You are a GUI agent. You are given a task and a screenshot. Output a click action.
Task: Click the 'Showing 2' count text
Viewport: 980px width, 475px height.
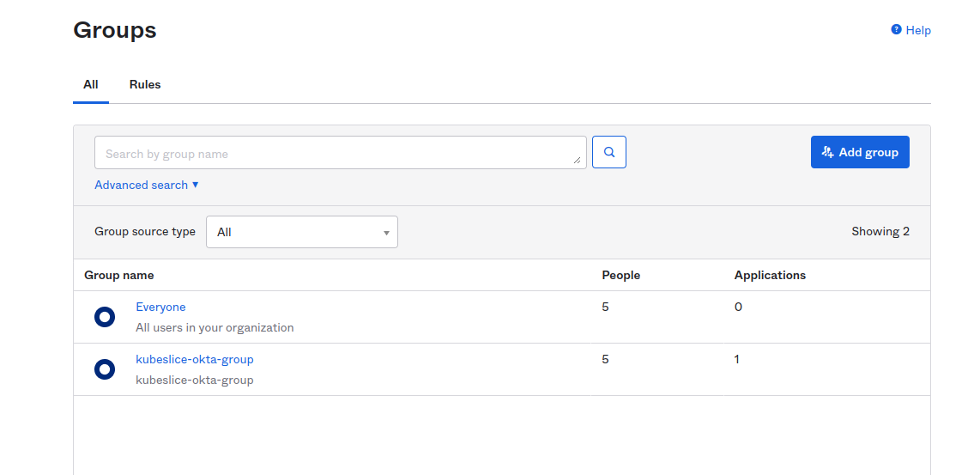(x=880, y=232)
